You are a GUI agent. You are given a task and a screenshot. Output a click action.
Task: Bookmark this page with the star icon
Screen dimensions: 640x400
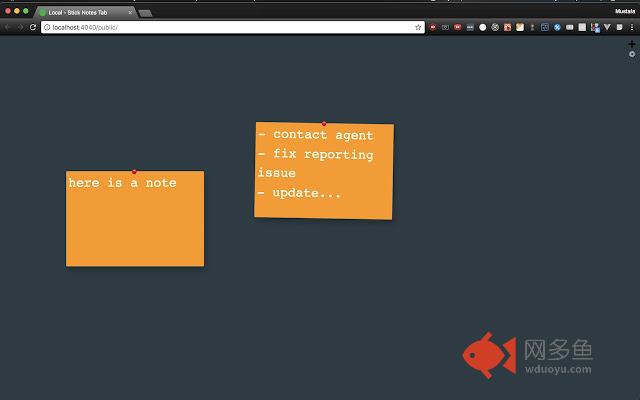[418, 27]
